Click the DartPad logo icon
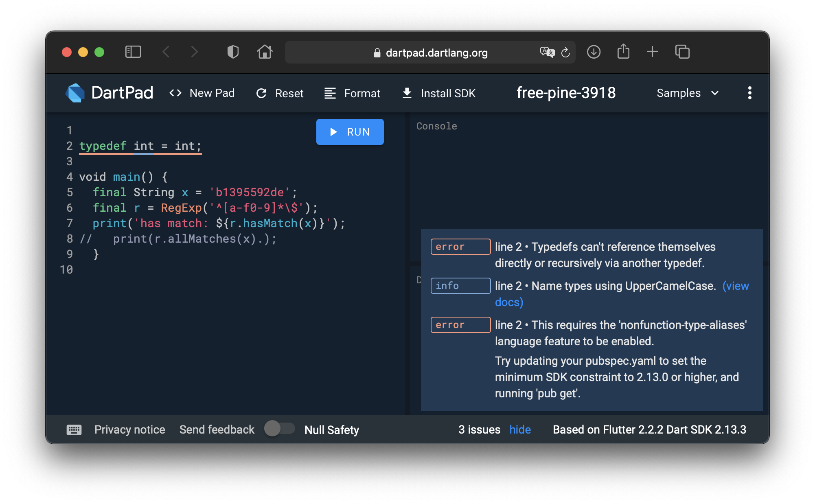 [x=75, y=93]
